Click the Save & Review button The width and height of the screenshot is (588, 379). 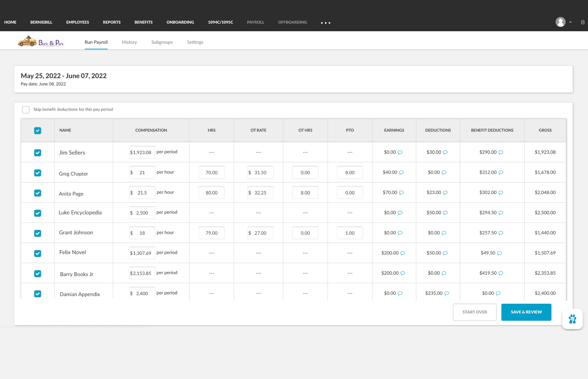click(526, 312)
